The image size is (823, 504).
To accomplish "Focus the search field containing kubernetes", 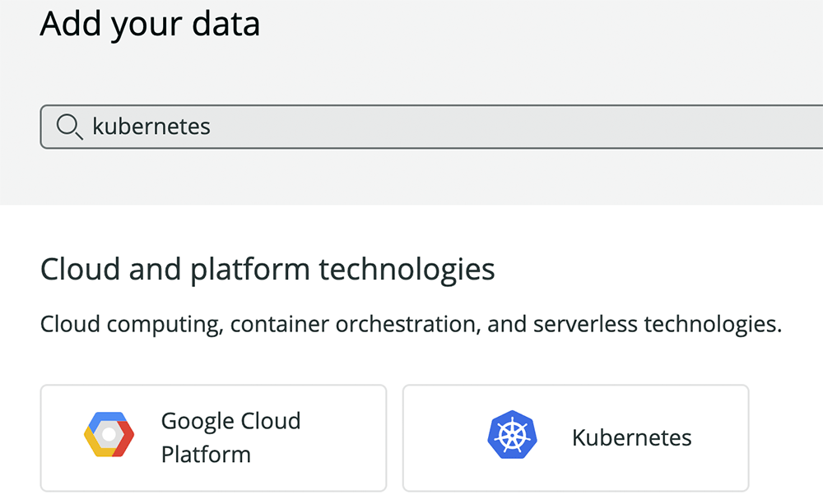I will 431,127.
